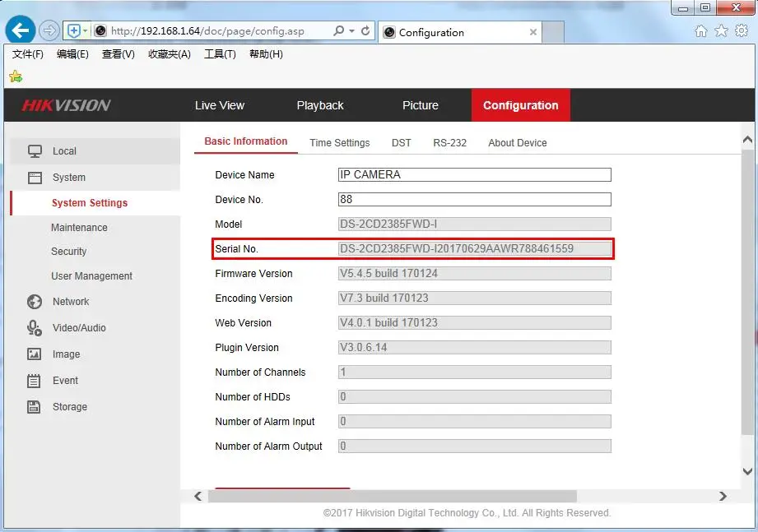The image size is (758, 532).
Task: Click the horizontal scrollbar right arrow
Action: 723,497
